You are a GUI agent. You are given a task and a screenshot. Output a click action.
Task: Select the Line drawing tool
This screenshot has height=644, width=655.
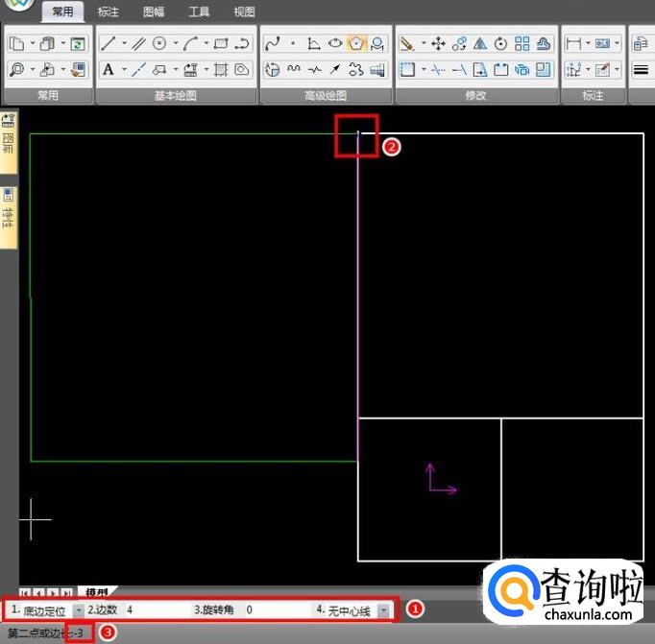click(x=109, y=43)
